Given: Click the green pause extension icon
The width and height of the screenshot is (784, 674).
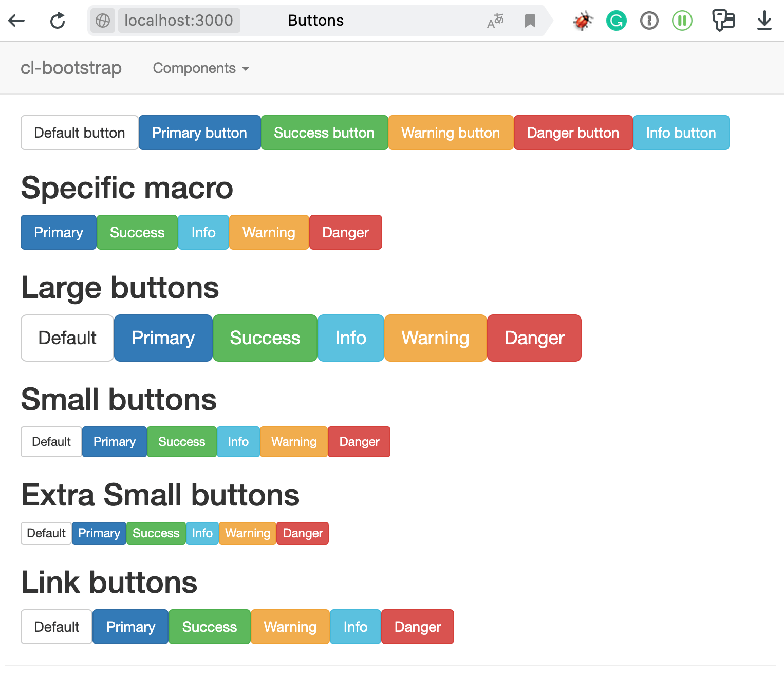Looking at the screenshot, I should 682,21.
